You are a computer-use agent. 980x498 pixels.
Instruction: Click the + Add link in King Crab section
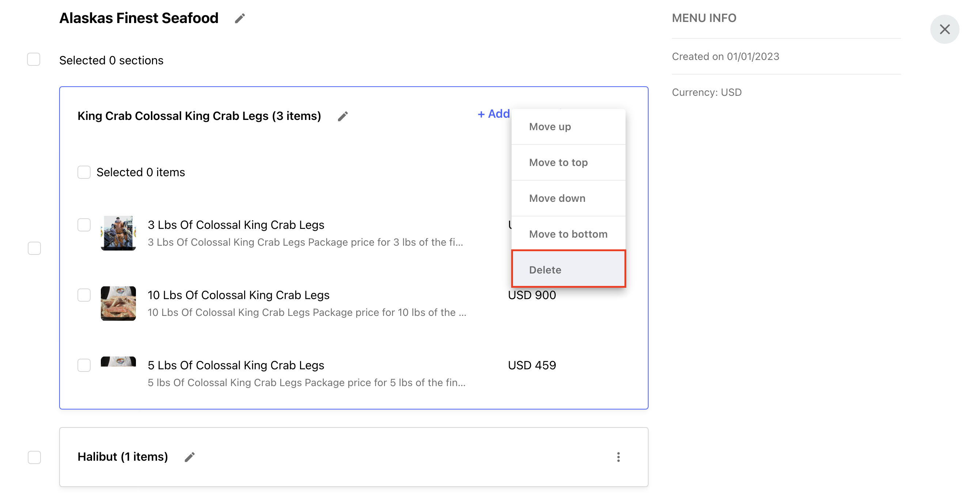click(493, 114)
